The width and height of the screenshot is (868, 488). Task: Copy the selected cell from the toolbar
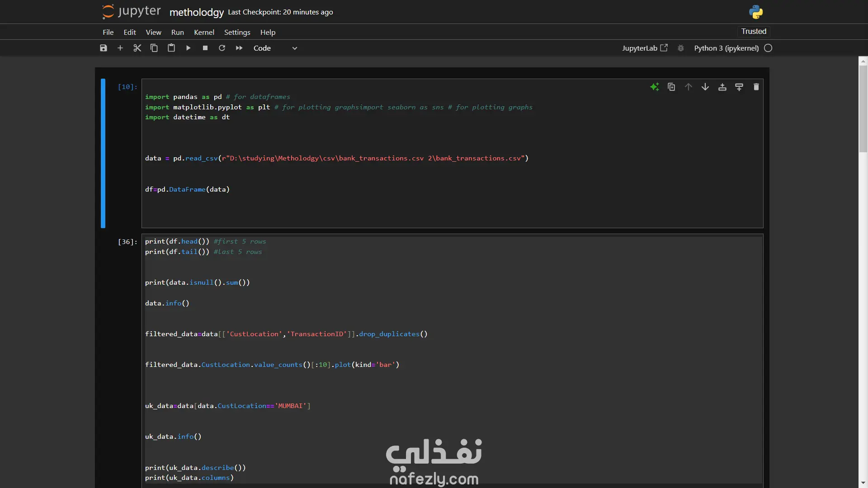pos(154,48)
